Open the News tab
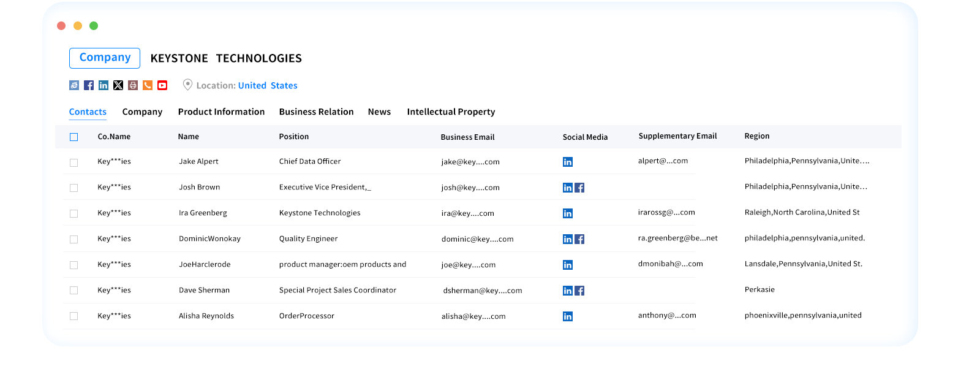 coord(379,112)
